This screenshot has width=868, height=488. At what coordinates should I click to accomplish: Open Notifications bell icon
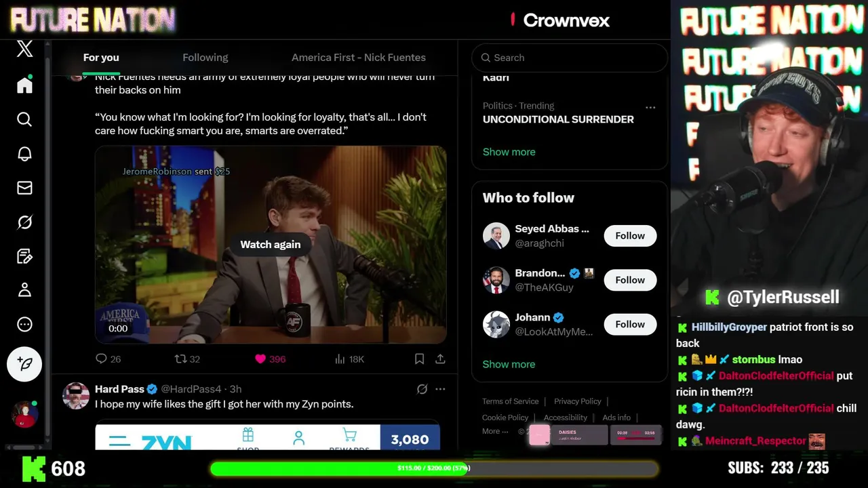click(x=24, y=154)
